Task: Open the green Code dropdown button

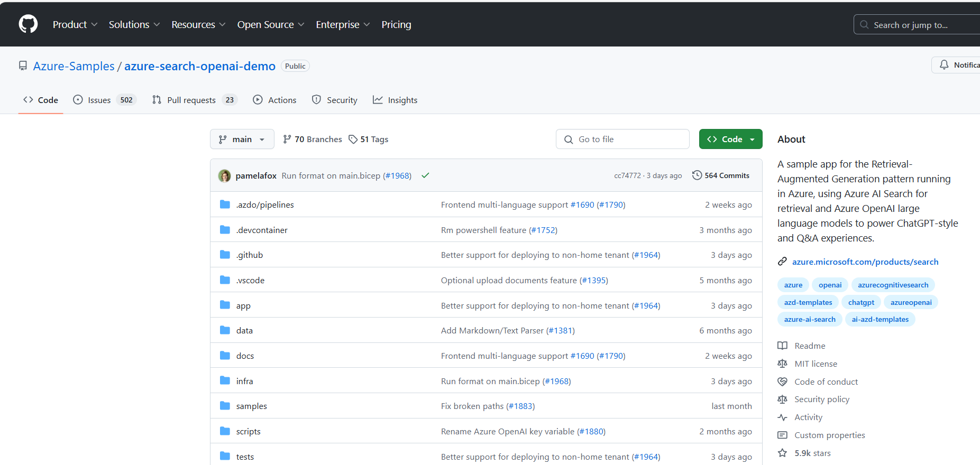Action: pyautogui.click(x=730, y=139)
